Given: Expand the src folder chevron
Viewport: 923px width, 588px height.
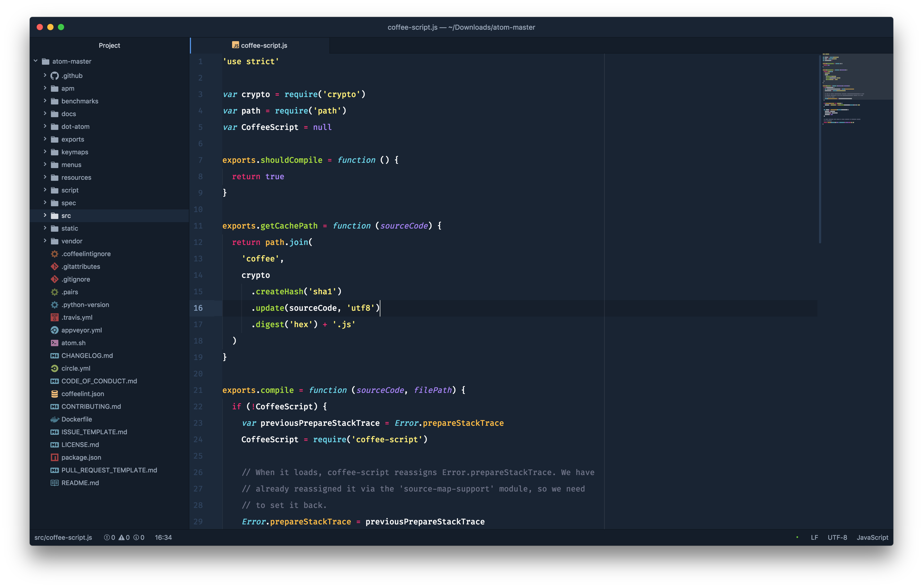Looking at the screenshot, I should click(x=45, y=215).
